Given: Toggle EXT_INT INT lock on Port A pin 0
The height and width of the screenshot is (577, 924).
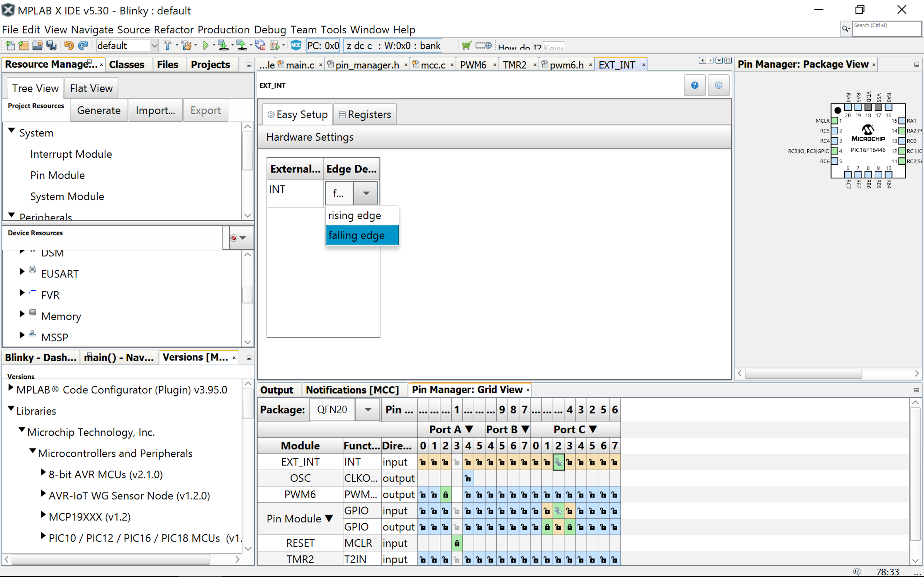Looking at the screenshot, I should point(423,462).
